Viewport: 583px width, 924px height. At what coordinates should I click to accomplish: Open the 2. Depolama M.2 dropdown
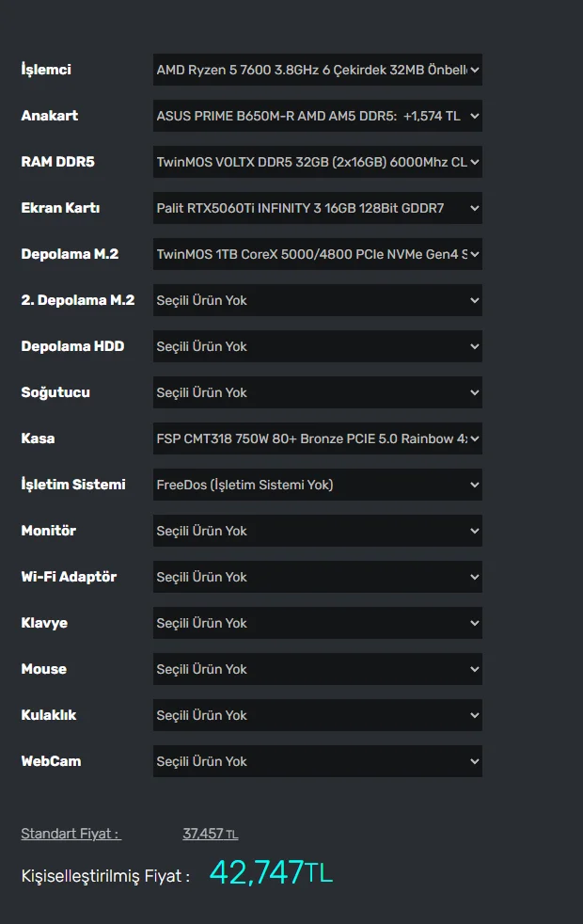[318, 300]
